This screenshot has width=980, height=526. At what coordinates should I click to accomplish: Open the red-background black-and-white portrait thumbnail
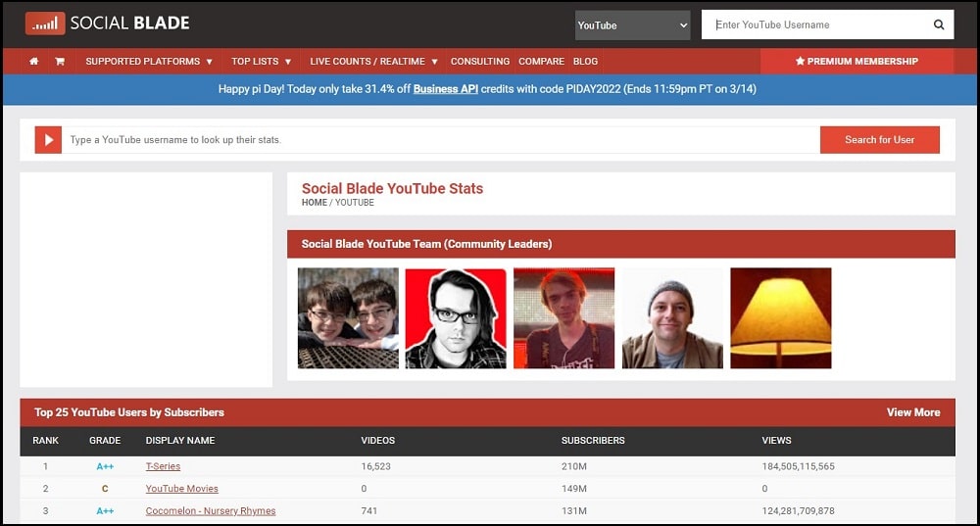(x=456, y=318)
